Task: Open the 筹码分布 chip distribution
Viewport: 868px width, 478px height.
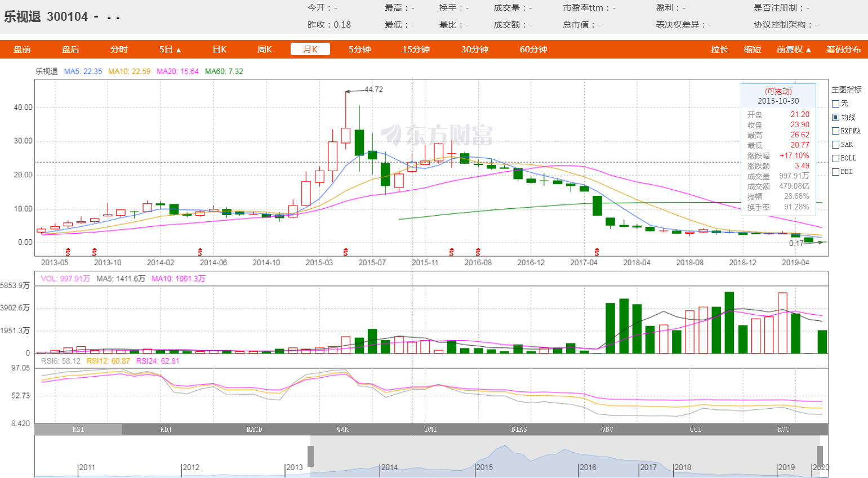Action: [x=843, y=50]
